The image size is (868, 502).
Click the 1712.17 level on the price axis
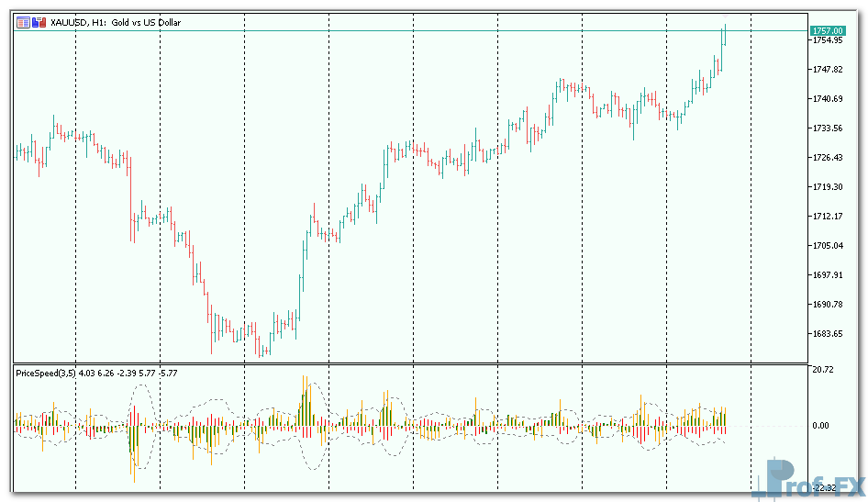click(828, 217)
